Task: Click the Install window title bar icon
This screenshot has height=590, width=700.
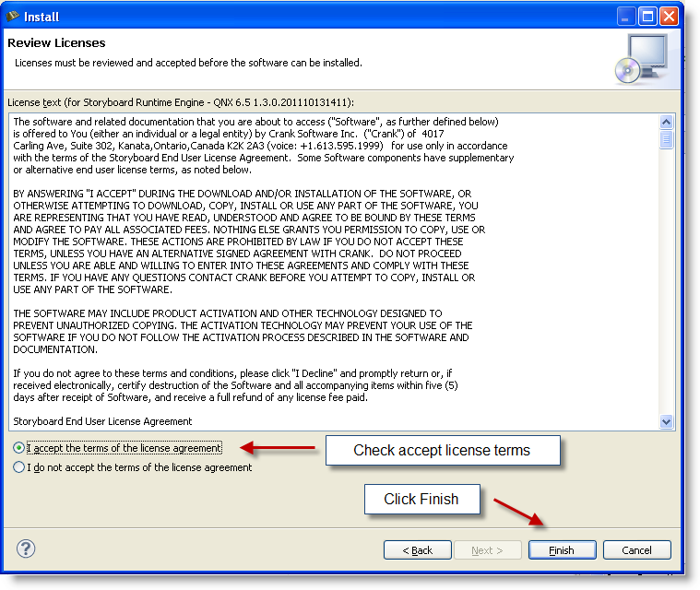Action: tap(14, 16)
